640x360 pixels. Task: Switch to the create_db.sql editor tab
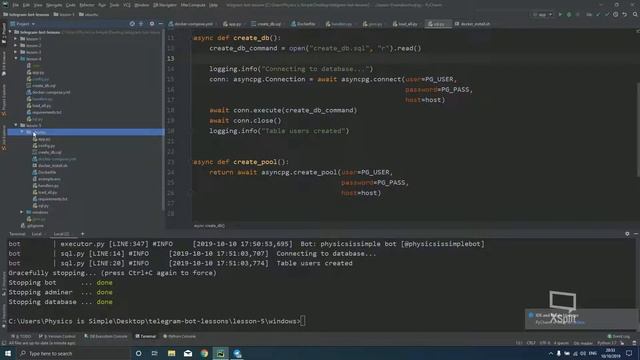tap(267, 24)
